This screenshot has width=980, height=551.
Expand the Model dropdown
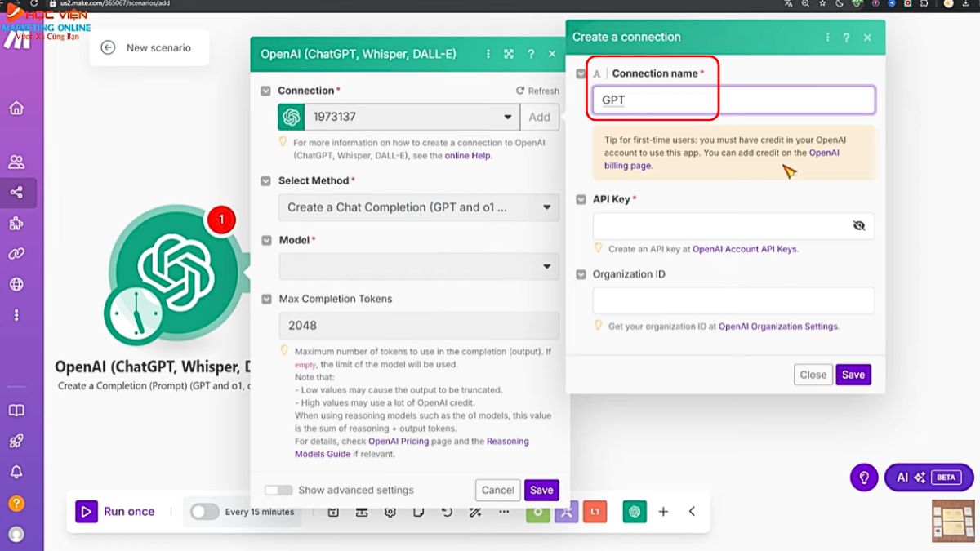point(418,267)
